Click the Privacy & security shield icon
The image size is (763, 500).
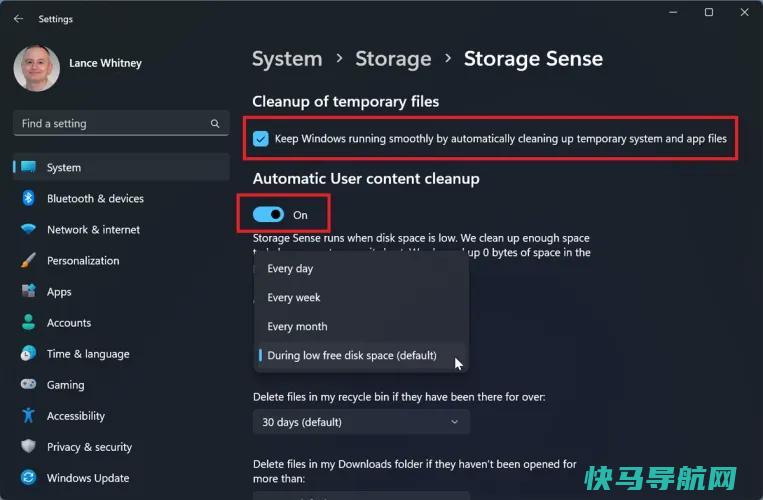click(28, 446)
